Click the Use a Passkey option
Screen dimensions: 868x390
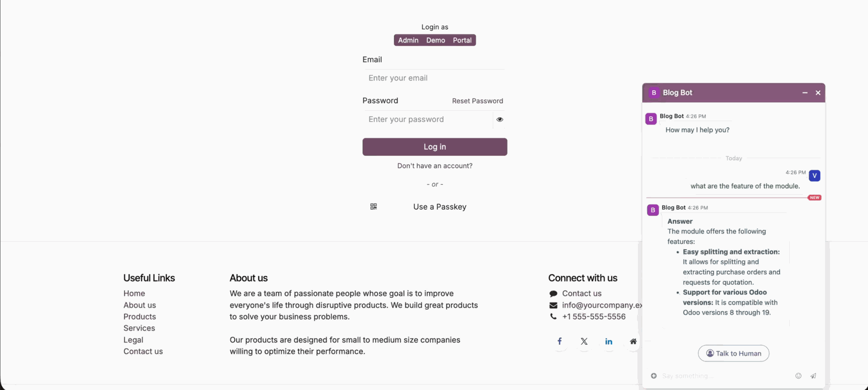point(439,207)
